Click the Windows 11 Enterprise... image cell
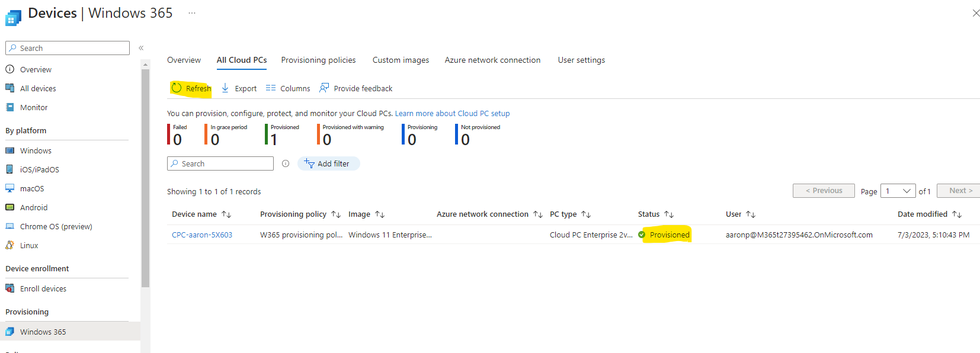This screenshot has width=980, height=353. [390, 235]
